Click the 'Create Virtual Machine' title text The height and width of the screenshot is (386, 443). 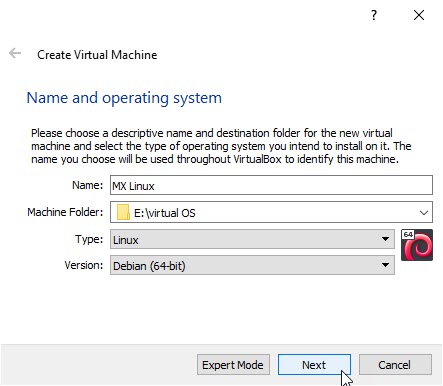click(97, 55)
